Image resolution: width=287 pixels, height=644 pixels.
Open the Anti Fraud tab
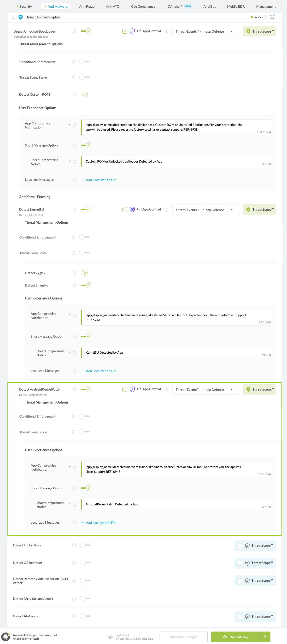pos(87,6)
